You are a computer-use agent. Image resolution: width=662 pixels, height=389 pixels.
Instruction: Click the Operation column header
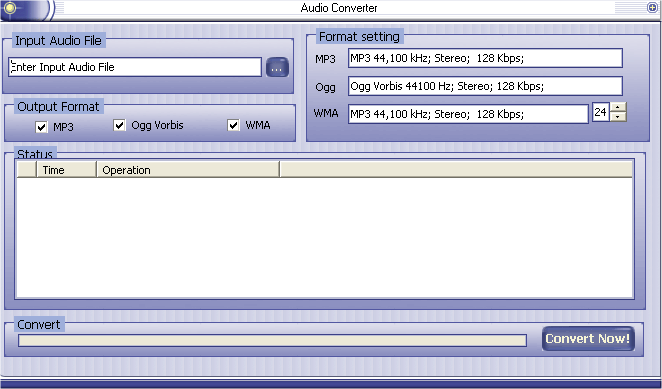[188, 170]
